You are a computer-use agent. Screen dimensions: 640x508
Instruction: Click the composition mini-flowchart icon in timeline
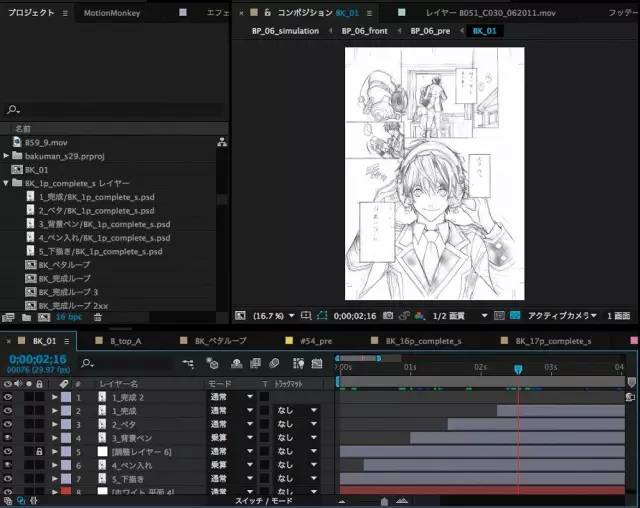click(188, 364)
